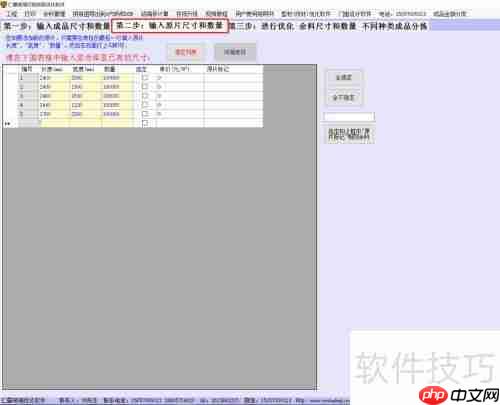Click the 数量 cell in row 5
Screen dimensions: 500x405
[117, 114]
